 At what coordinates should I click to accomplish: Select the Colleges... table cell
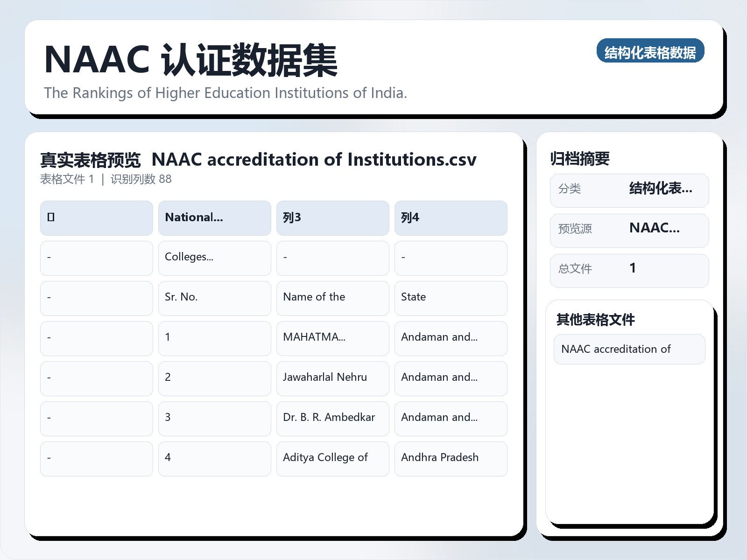pyautogui.click(x=214, y=258)
